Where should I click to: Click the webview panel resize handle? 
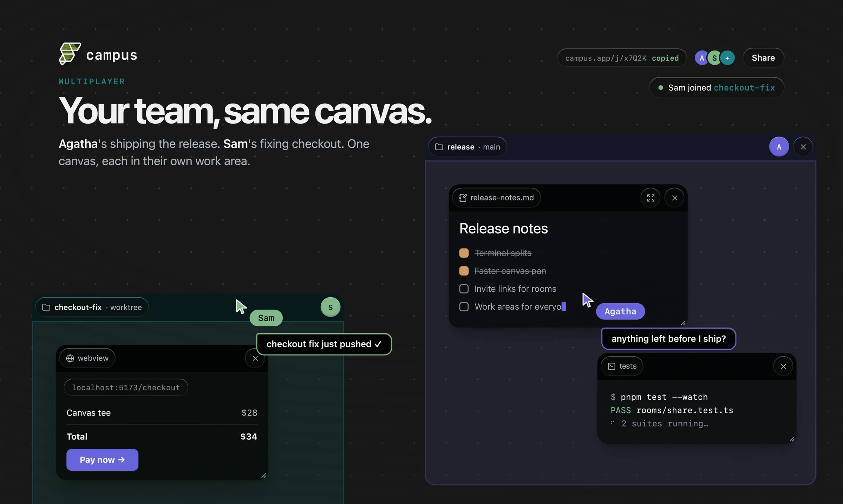click(x=263, y=476)
